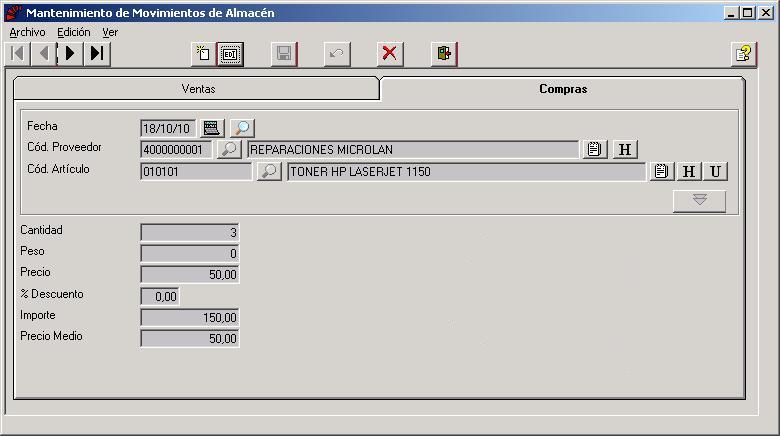Screen dimensions: 780x436
Task: Open the calendar next to Fecha
Action: [x=212, y=128]
